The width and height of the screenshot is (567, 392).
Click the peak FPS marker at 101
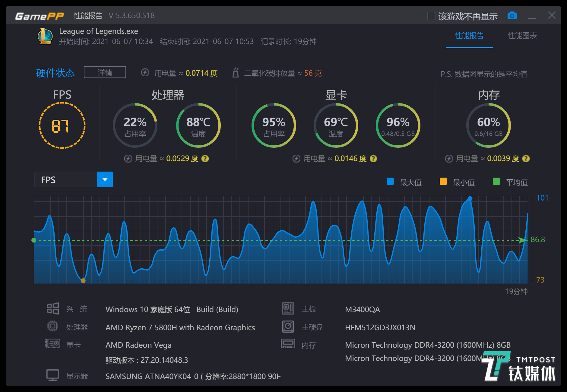(x=470, y=198)
